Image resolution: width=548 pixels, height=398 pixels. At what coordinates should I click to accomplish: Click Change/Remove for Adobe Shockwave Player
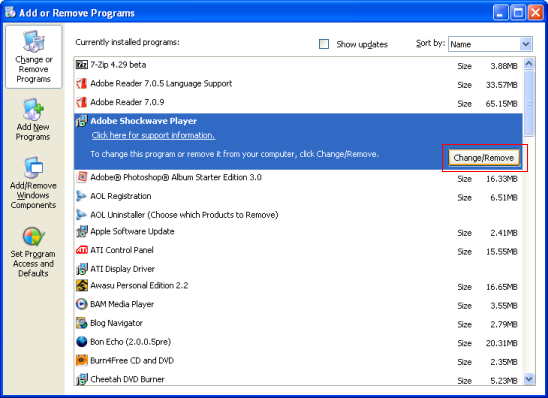click(484, 158)
